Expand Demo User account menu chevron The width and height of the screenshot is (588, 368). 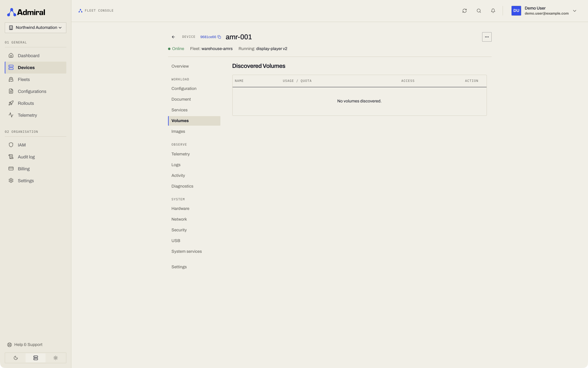point(575,11)
